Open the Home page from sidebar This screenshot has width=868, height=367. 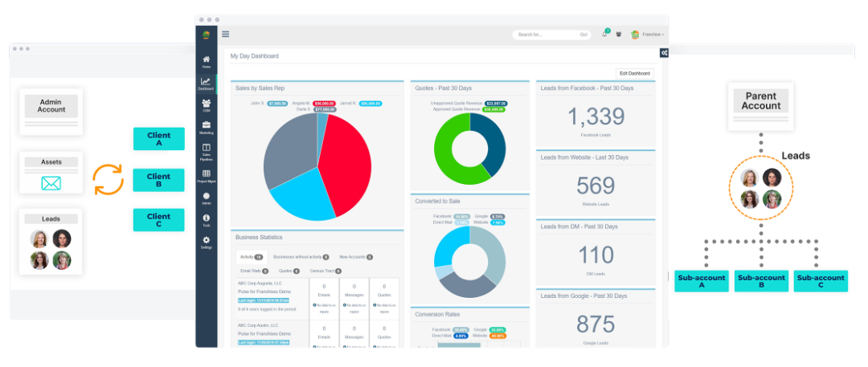point(207,61)
